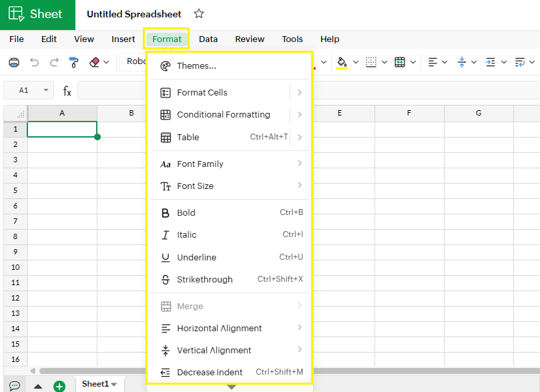The height and width of the screenshot is (392, 540).
Task: Clear formatting with the eraser icon
Action: click(93, 61)
